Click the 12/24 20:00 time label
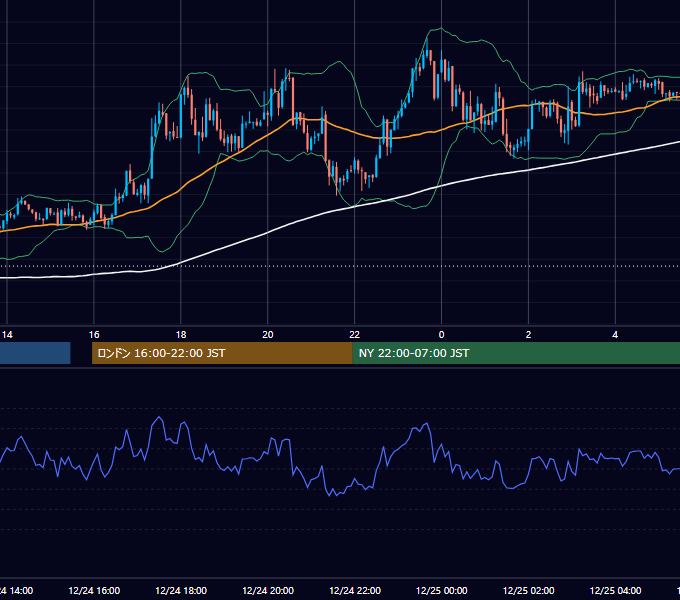The height and width of the screenshot is (600, 680). pyautogui.click(x=268, y=590)
